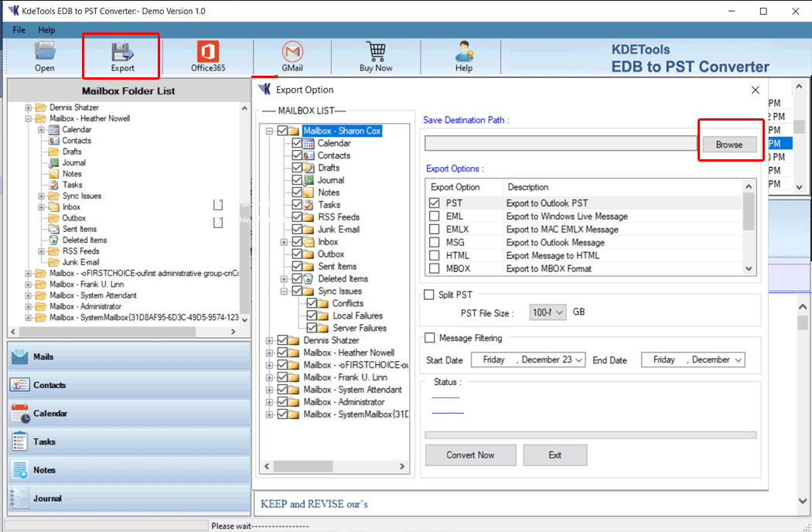Click the Export toolbar icon

122,53
